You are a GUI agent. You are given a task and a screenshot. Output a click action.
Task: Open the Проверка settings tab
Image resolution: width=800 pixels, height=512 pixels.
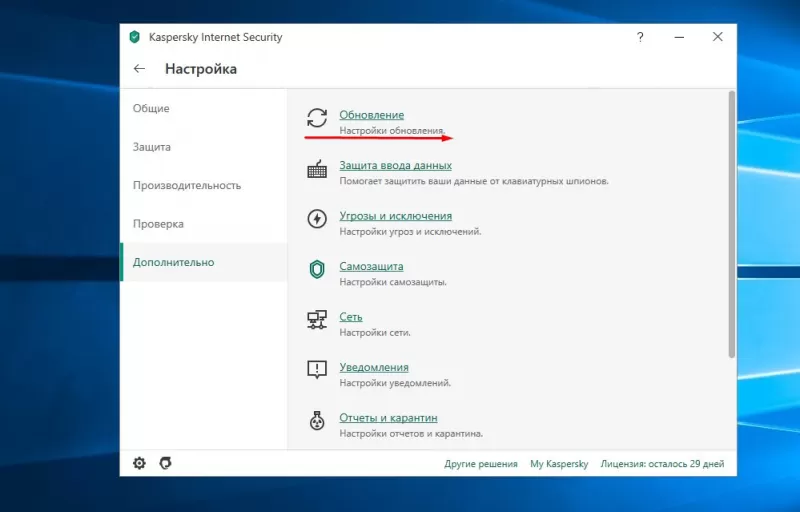tap(204, 224)
